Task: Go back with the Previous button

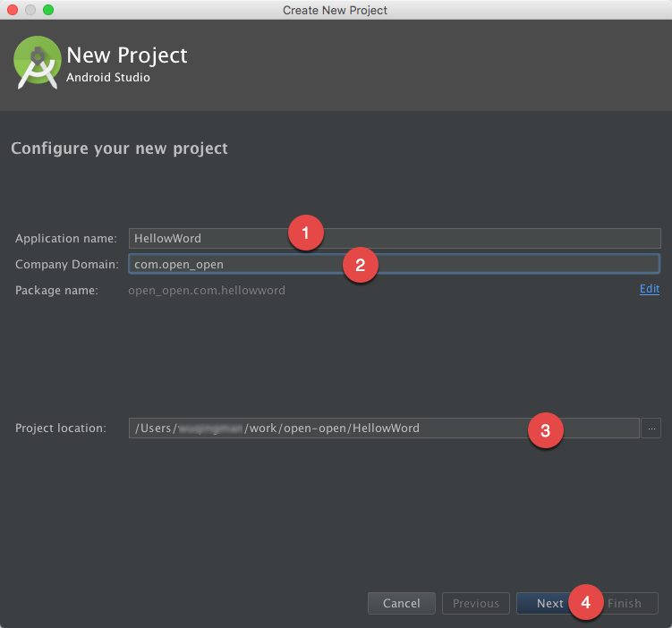Action: point(475,604)
